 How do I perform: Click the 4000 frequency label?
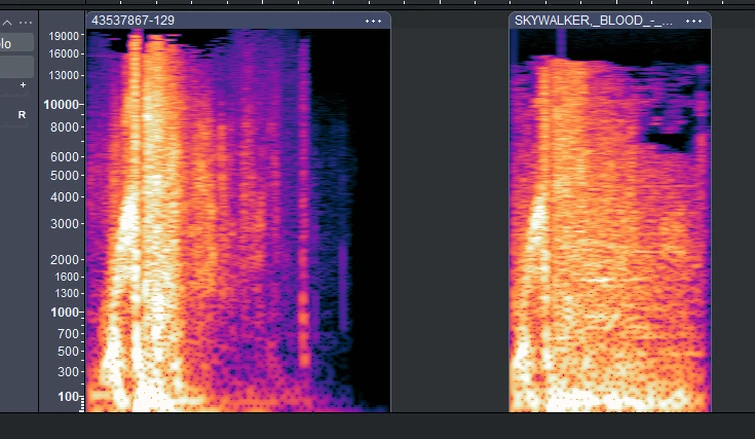[65, 197]
